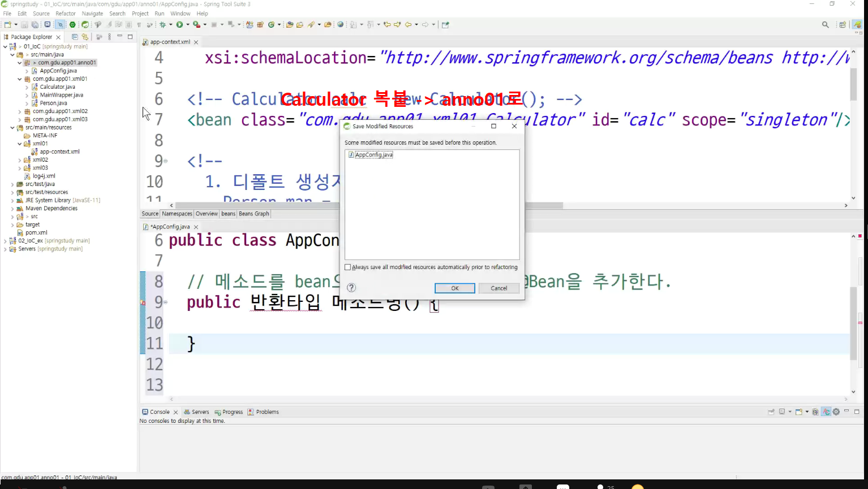Viewport: 868px width, 489px height.
Task: Click vertical scrollbar of app-context.xml editor
Action: pyautogui.click(x=853, y=85)
